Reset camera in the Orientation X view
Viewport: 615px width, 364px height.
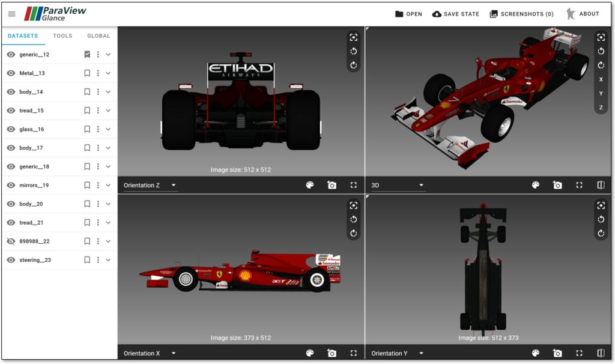click(x=353, y=205)
